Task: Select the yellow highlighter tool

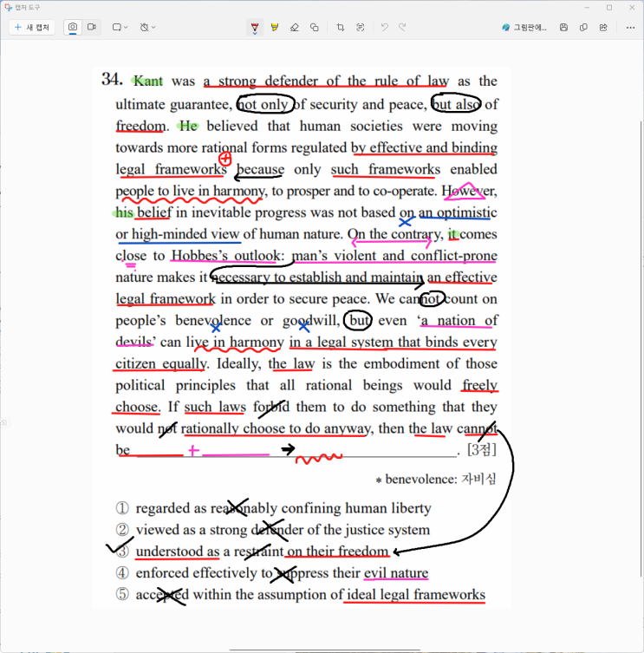Action: (275, 28)
